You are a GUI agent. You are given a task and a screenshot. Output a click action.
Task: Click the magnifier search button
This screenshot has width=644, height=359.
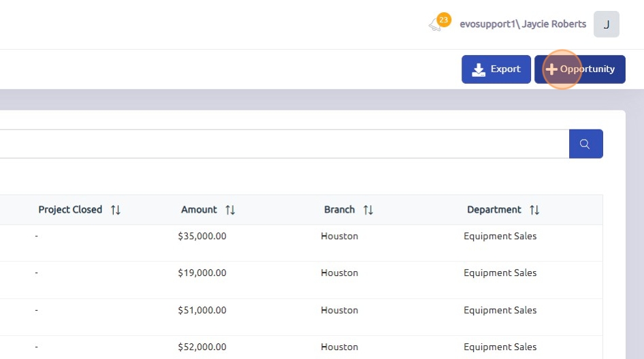[585, 144]
